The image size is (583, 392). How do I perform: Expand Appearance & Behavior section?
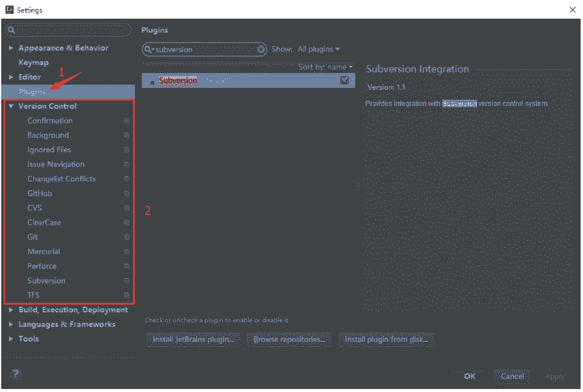[x=11, y=48]
